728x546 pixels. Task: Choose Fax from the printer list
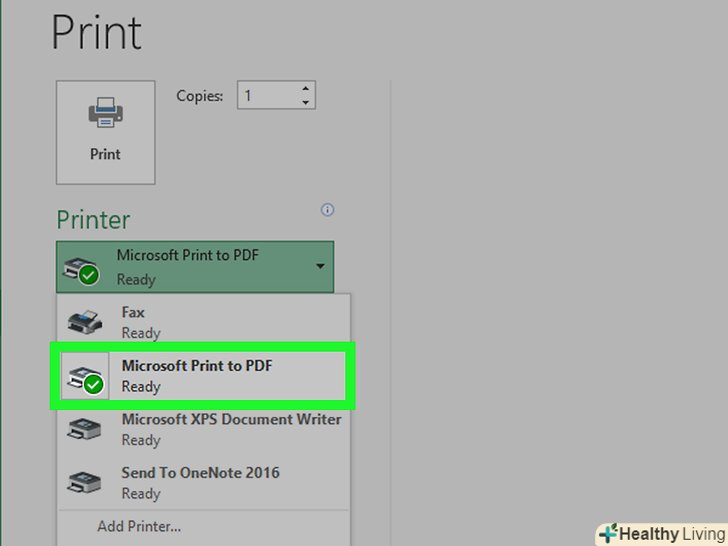(x=203, y=322)
